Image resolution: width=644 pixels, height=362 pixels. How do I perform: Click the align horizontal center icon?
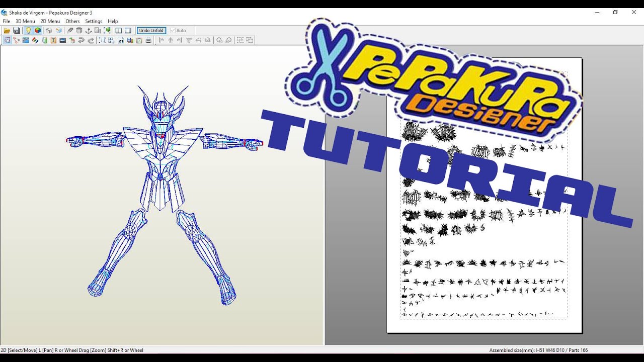point(171,40)
